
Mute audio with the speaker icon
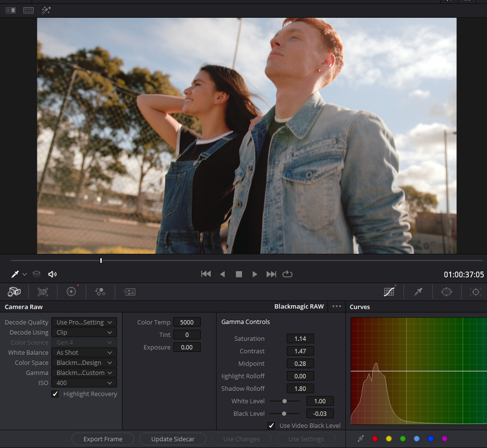pyautogui.click(x=52, y=274)
